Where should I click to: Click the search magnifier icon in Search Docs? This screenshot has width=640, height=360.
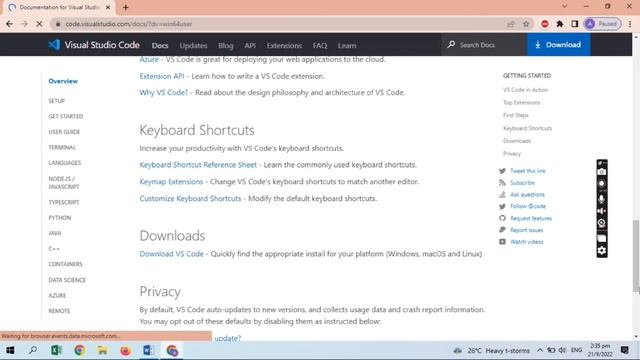(451, 44)
